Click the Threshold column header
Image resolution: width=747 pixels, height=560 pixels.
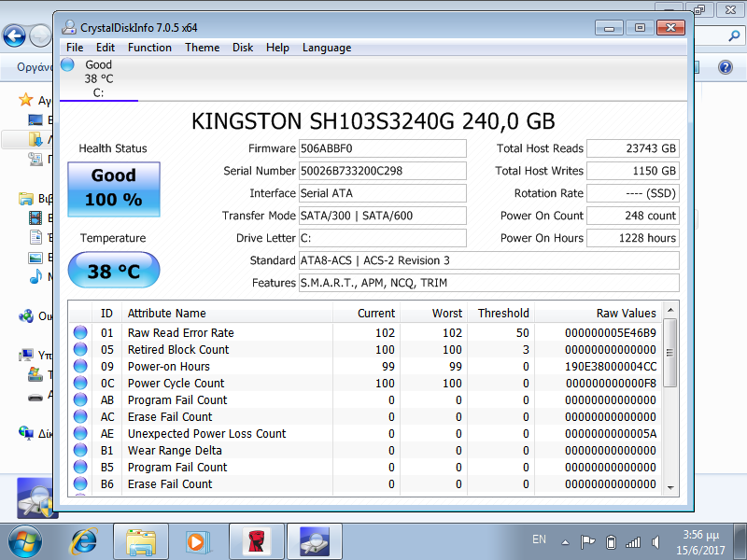(500, 313)
